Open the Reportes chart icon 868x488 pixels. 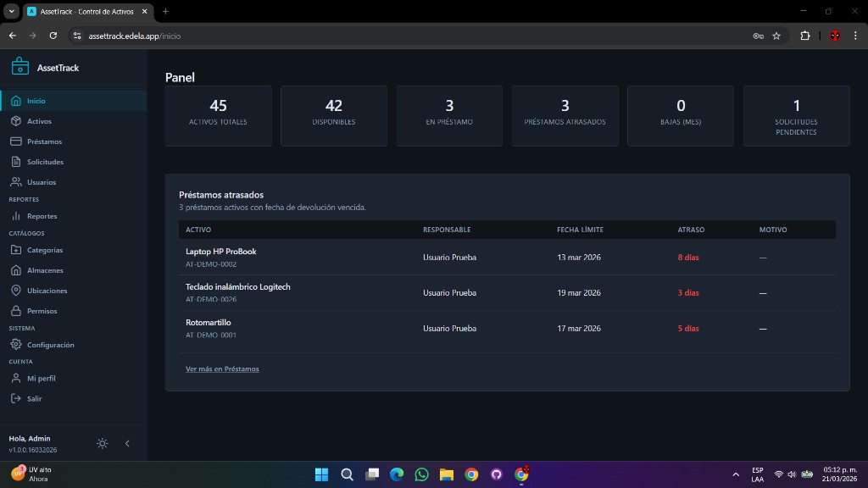tap(15, 216)
